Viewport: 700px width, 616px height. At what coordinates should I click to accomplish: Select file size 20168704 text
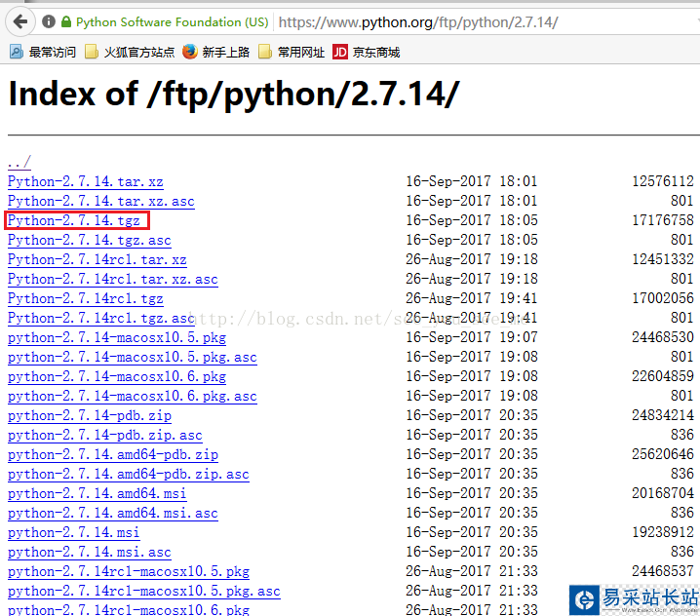pos(663,493)
